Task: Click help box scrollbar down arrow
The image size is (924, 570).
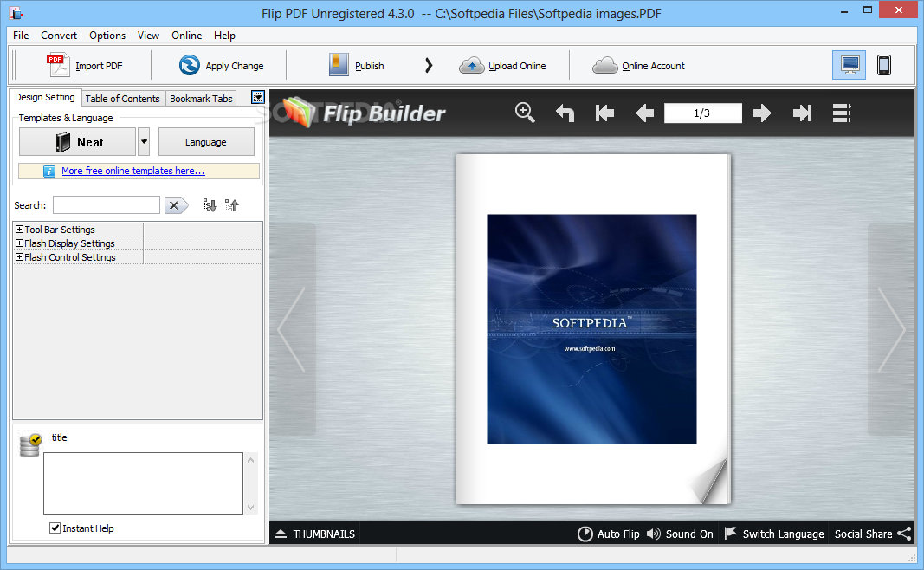Action: pos(250,508)
